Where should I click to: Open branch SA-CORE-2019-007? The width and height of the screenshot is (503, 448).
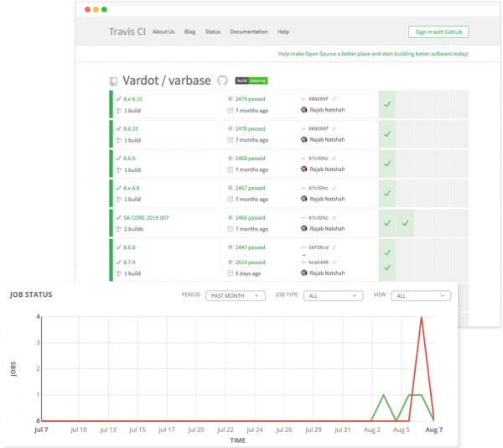tap(146, 217)
